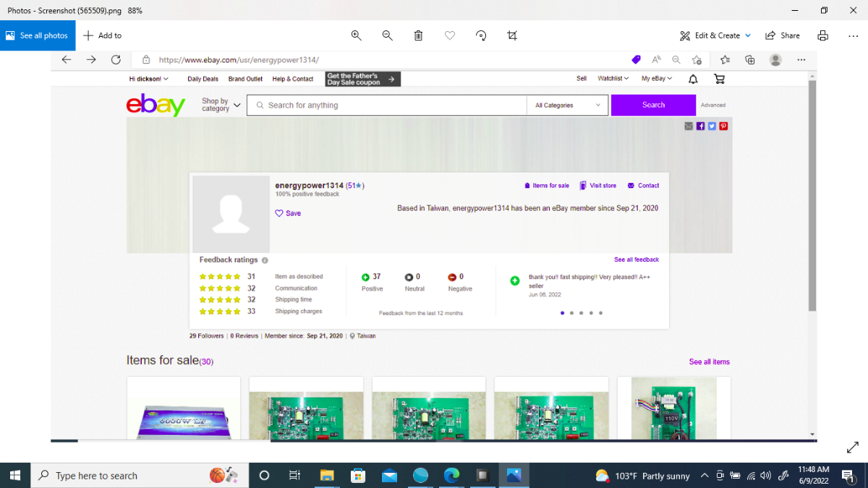Share seller profile on Facebook
The height and width of the screenshot is (488, 868).
[700, 126]
